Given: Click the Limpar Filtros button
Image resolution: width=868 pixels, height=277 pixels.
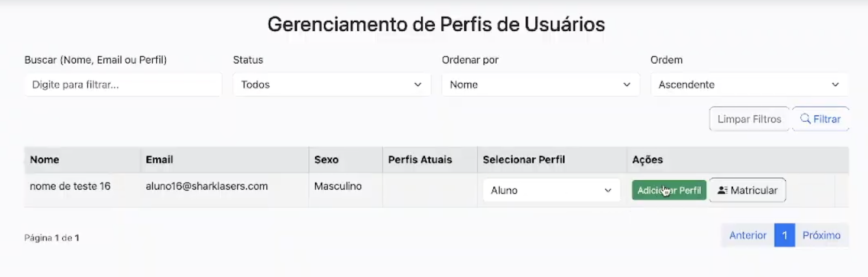Looking at the screenshot, I should pos(749,119).
